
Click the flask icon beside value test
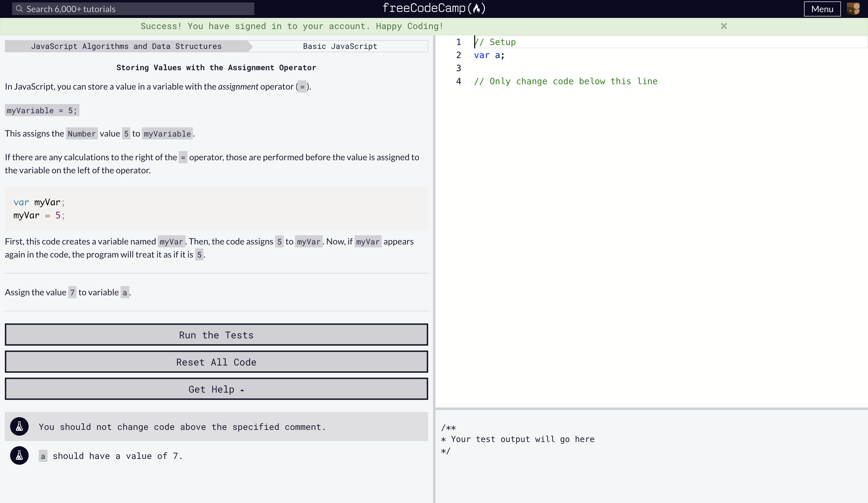[19, 456]
